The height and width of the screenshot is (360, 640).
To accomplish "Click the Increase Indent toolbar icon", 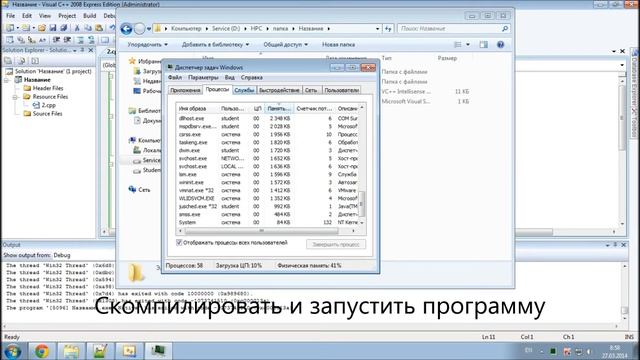I will [67, 40].
